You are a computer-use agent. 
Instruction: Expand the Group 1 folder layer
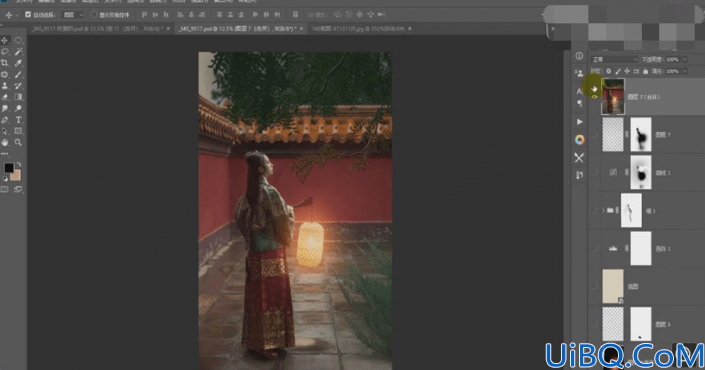point(603,210)
